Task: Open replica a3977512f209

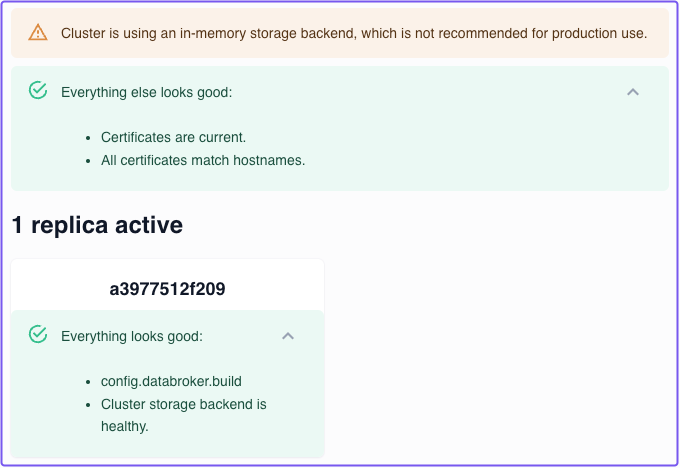Action: (167, 289)
